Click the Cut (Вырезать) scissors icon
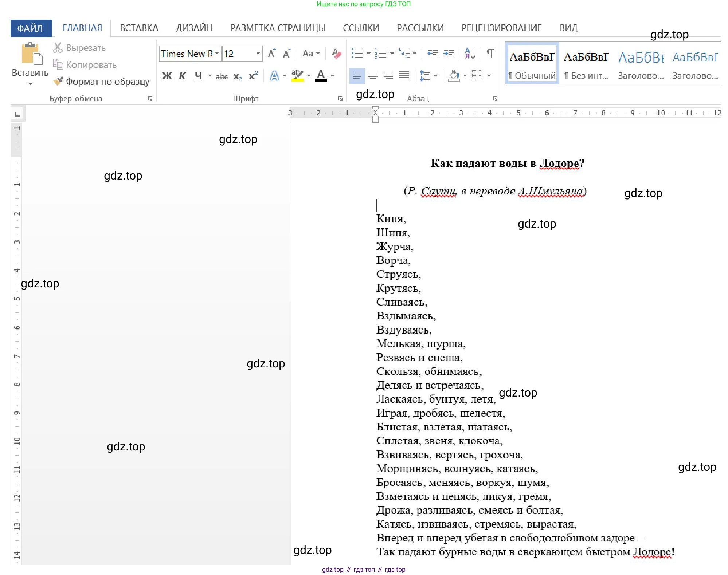The width and height of the screenshot is (728, 575). [58, 48]
